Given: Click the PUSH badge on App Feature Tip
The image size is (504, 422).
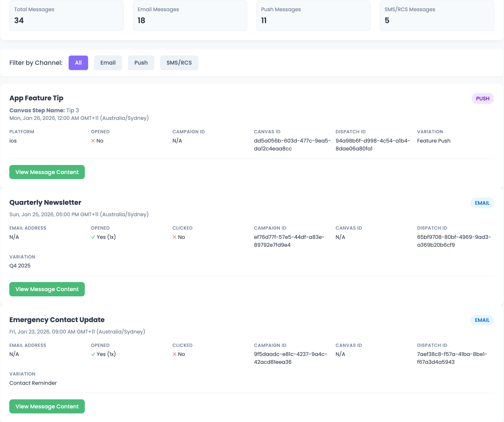Looking at the screenshot, I should (482, 98).
